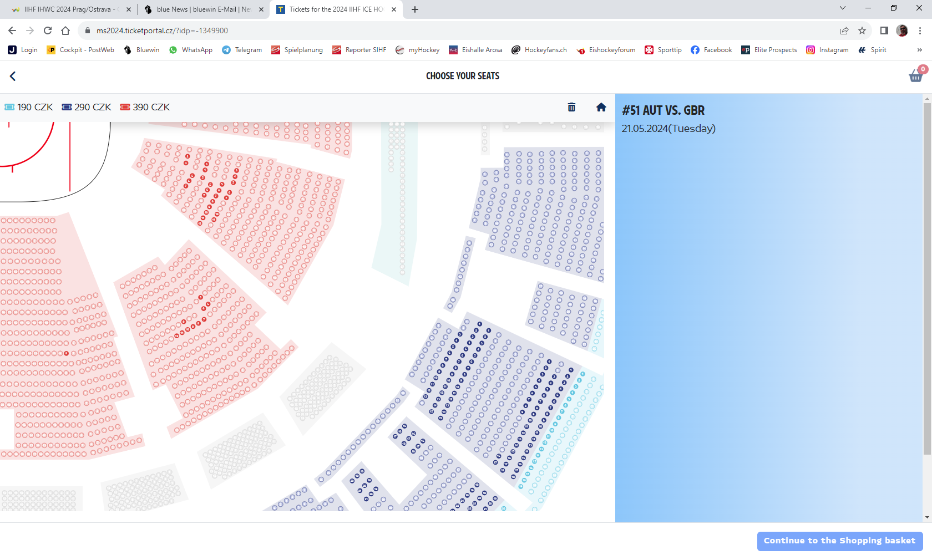
Task: Expand the hidden bookmarks overflow chevron
Action: click(919, 50)
